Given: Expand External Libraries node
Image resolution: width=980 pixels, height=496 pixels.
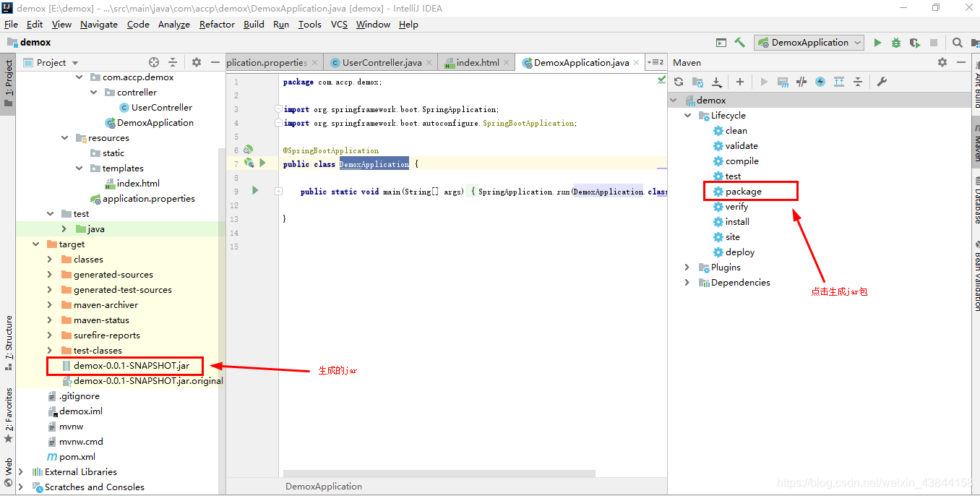Looking at the screenshot, I should click(x=21, y=472).
